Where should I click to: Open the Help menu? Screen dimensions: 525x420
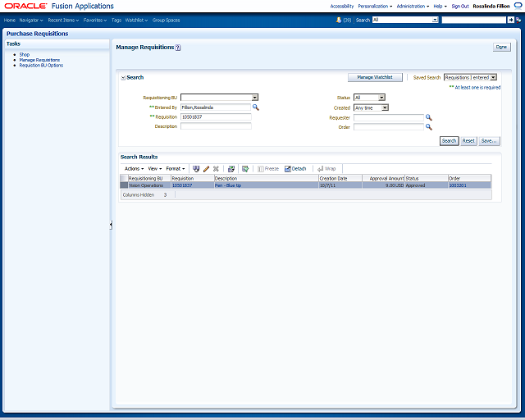coord(440,6)
